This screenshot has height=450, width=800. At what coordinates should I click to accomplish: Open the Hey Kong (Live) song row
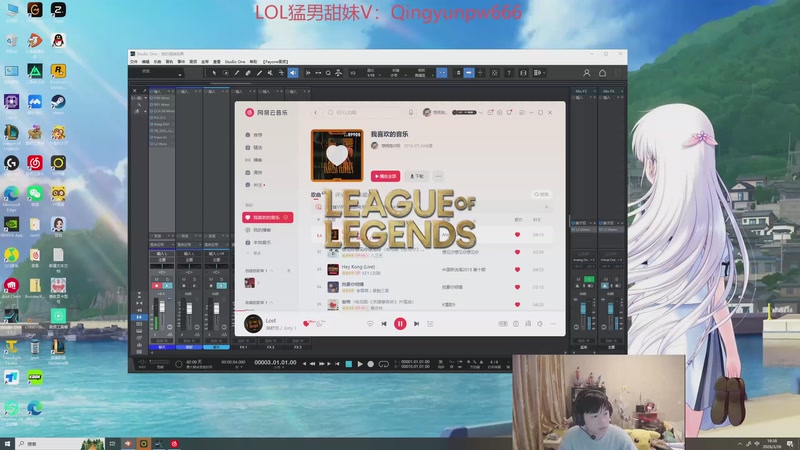pyautogui.click(x=430, y=269)
